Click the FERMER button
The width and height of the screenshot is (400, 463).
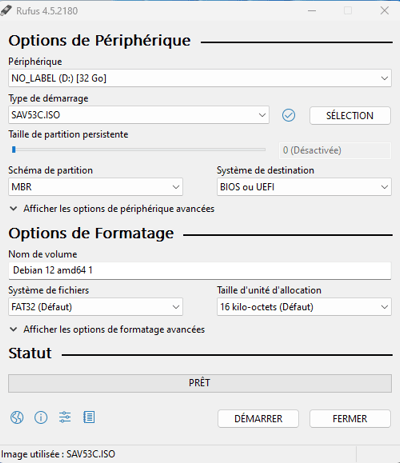[350, 419]
